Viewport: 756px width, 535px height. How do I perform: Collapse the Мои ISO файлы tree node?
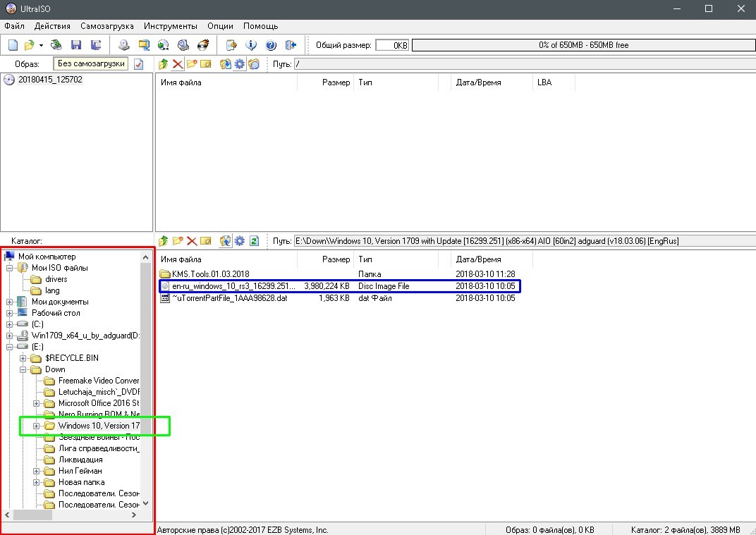point(10,268)
